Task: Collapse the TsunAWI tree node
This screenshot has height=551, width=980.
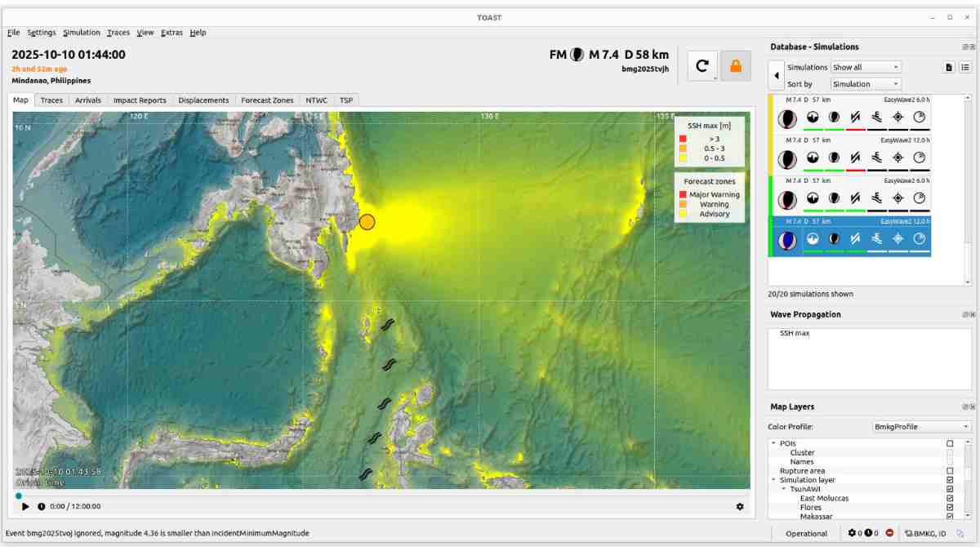Action: click(783, 489)
